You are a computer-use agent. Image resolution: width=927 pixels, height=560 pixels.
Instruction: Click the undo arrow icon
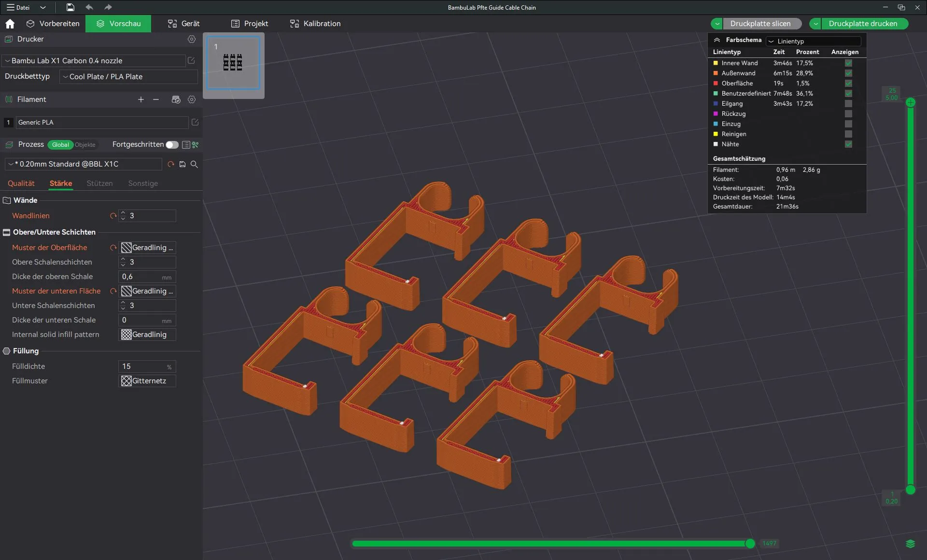coord(89,7)
